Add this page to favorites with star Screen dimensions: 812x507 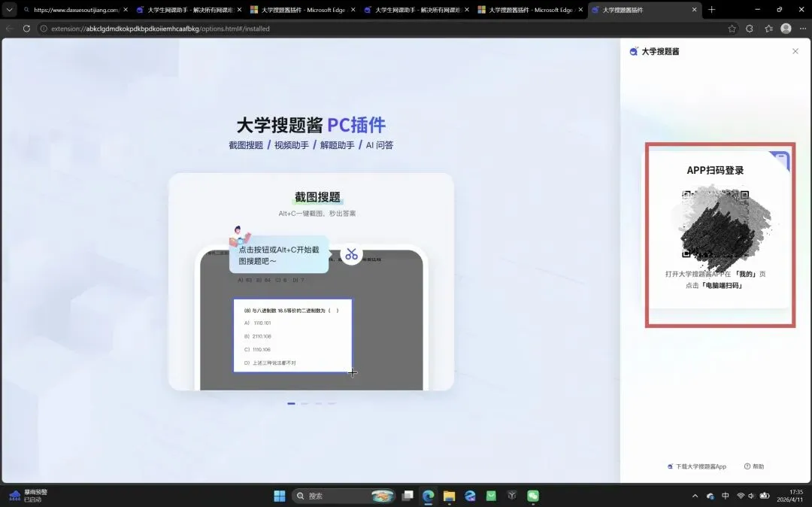(x=732, y=29)
